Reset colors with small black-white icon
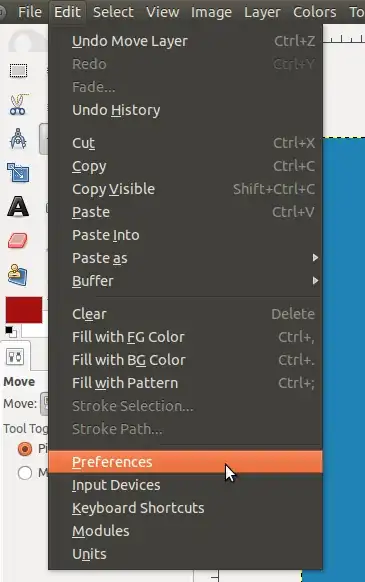 click(x=9, y=330)
